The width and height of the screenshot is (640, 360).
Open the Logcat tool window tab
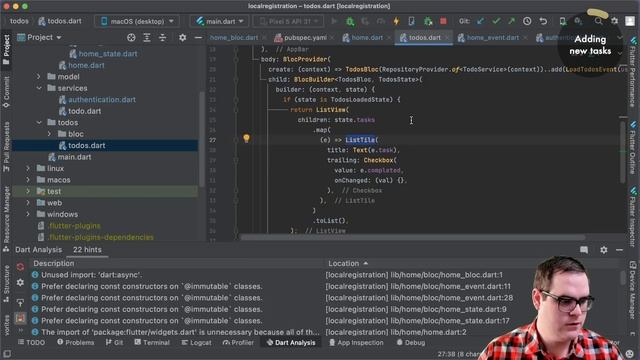pyautogui.click(x=196, y=343)
